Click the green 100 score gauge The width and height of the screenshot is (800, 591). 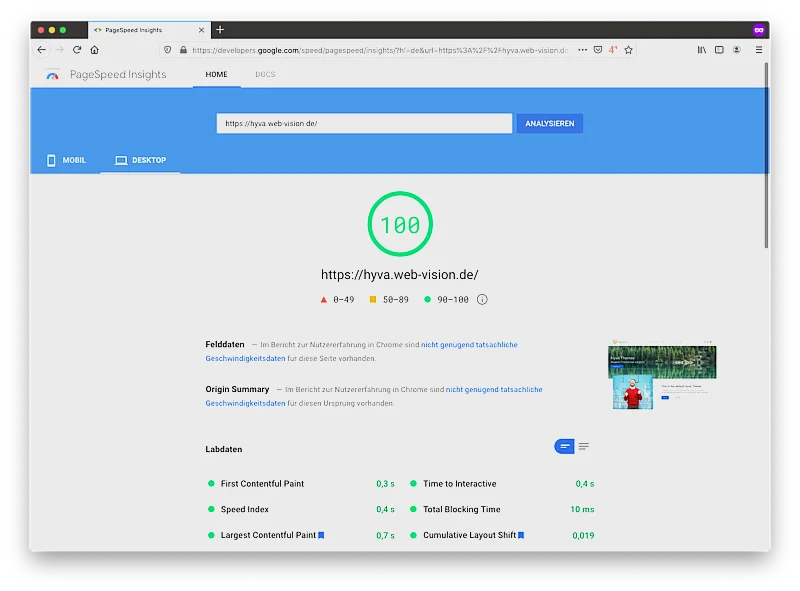pyautogui.click(x=400, y=225)
